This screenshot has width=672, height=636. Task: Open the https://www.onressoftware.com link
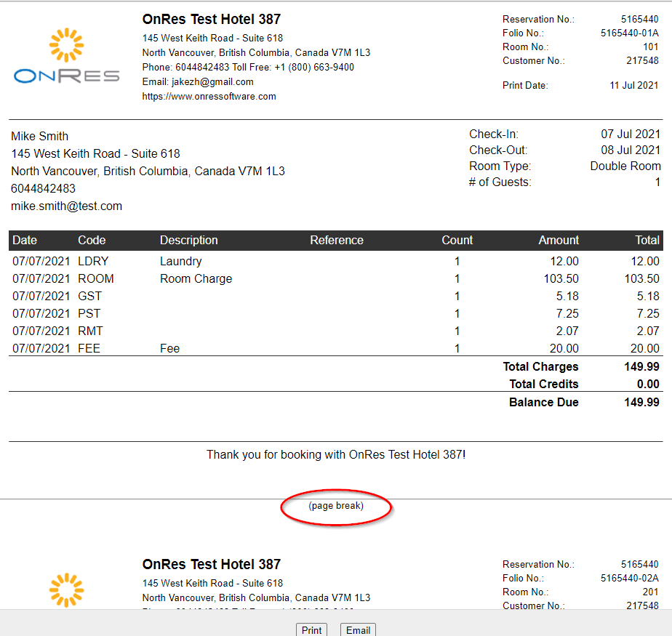point(209,97)
